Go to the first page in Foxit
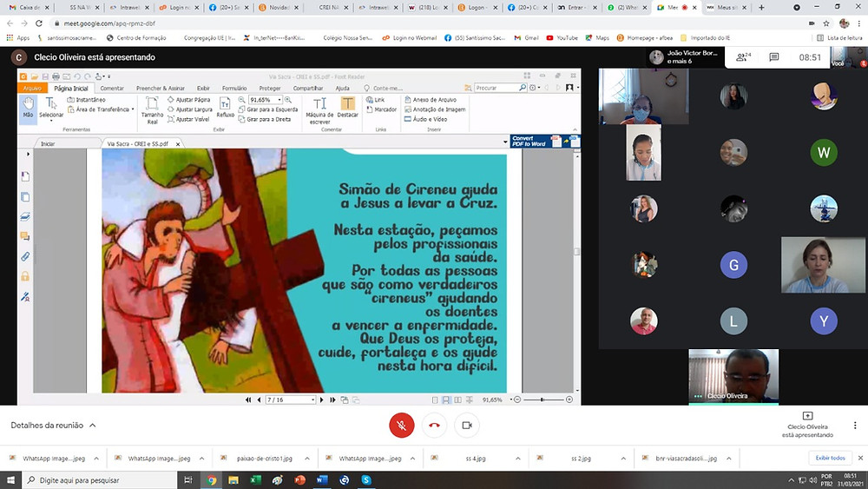 click(248, 400)
